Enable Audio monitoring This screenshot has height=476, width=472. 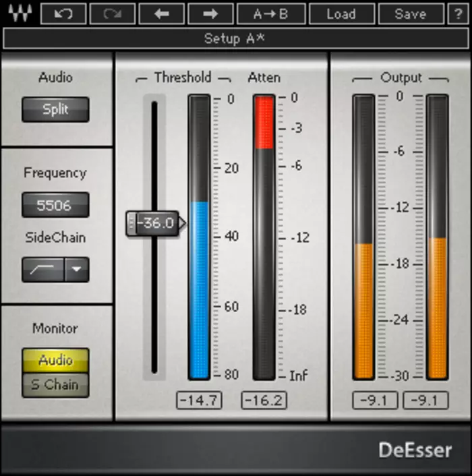point(55,360)
